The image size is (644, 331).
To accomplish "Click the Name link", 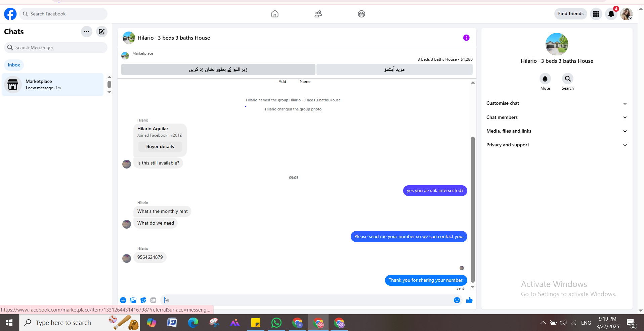I will 305,82.
